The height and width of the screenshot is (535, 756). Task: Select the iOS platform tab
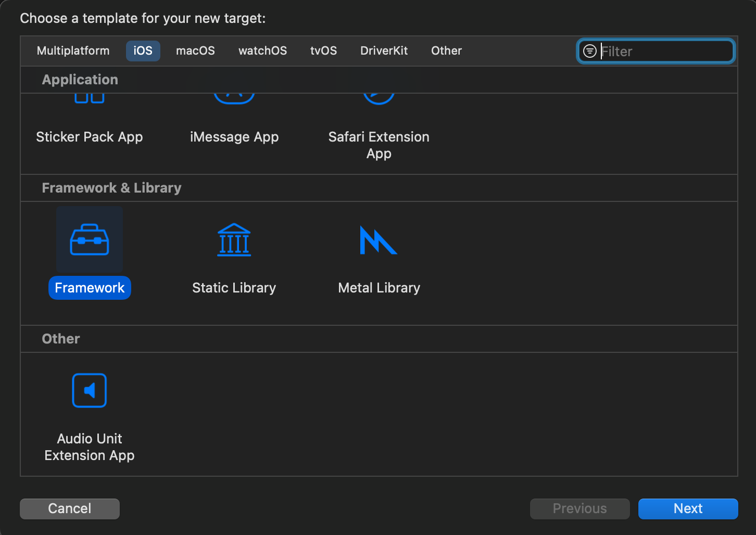coord(143,51)
